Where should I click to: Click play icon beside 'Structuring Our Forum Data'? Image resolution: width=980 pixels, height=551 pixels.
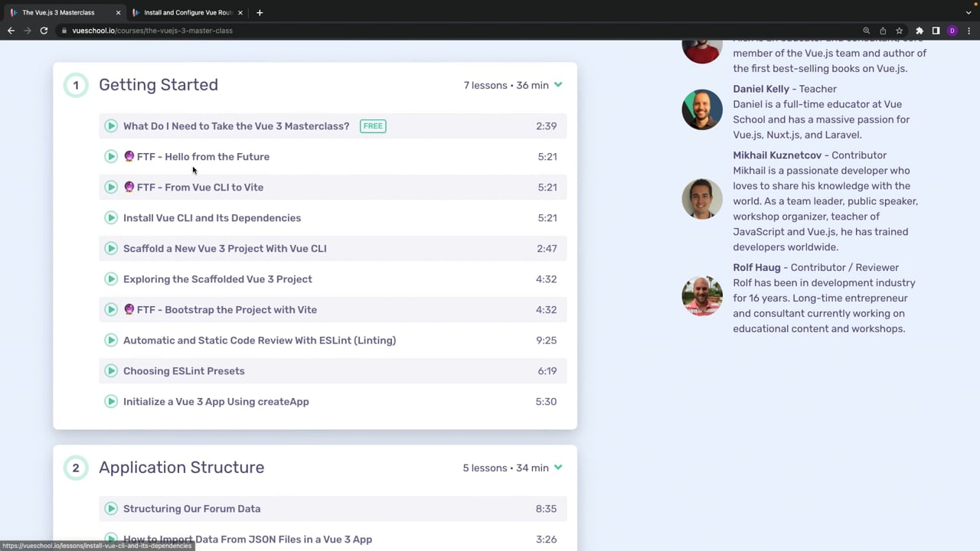(111, 509)
